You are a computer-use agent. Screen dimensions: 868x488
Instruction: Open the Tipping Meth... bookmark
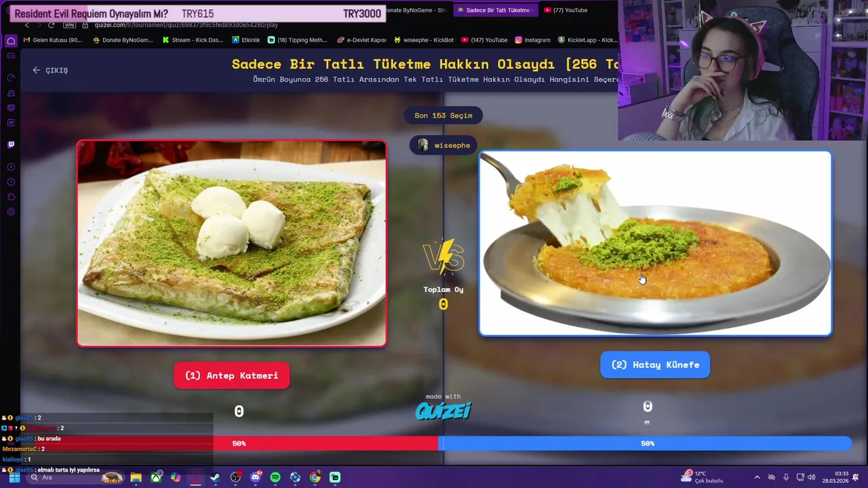click(x=298, y=40)
